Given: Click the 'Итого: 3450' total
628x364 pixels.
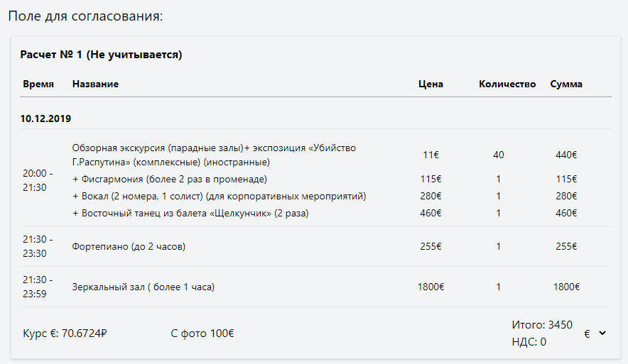Looking at the screenshot, I should [x=542, y=325].
